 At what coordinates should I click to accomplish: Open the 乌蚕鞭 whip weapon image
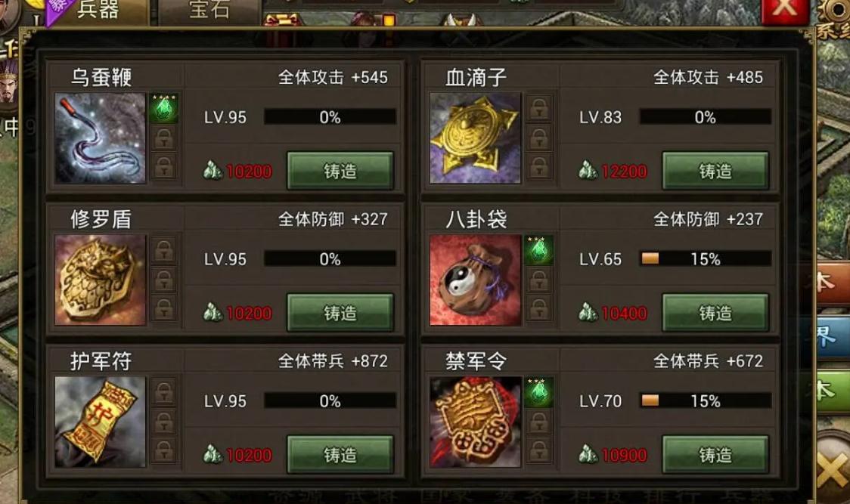pyautogui.click(x=101, y=138)
